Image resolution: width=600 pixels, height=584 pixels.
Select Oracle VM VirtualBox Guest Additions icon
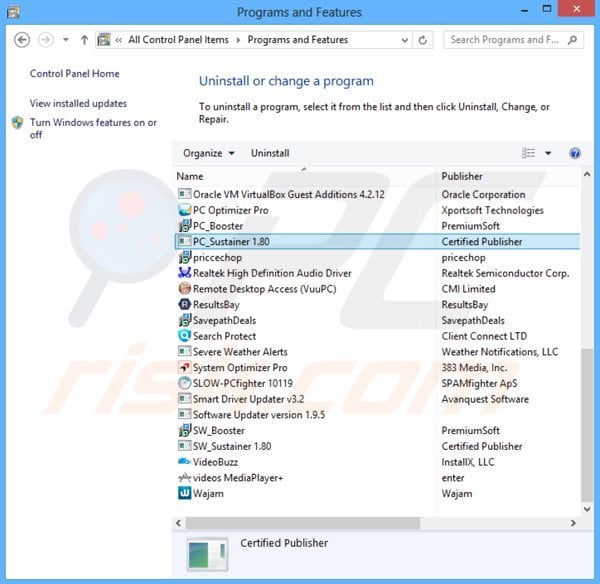click(x=184, y=194)
